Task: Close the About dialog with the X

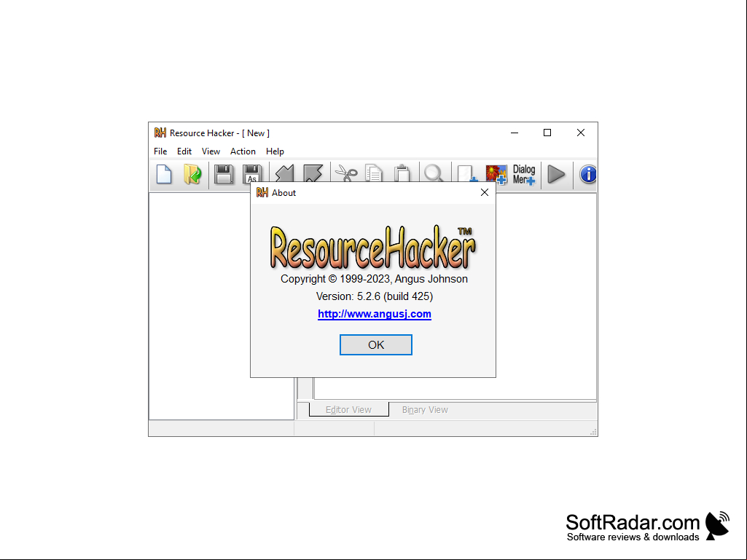Action: click(x=485, y=192)
